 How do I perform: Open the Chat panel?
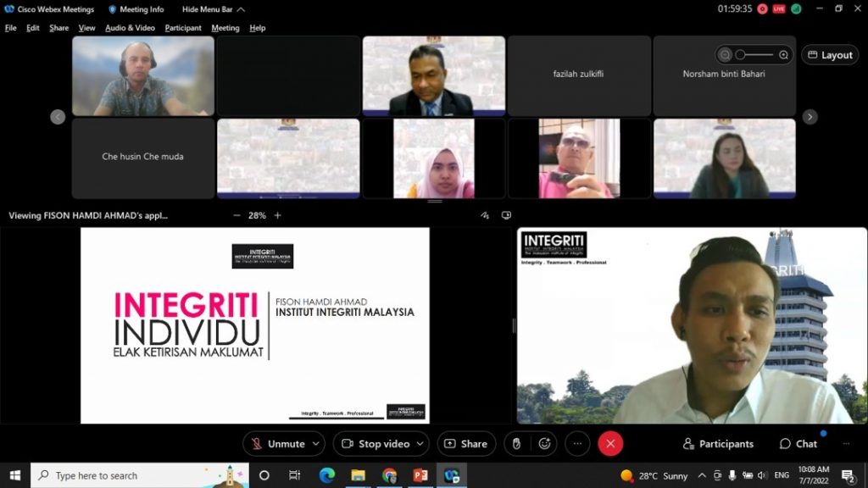tap(798, 444)
